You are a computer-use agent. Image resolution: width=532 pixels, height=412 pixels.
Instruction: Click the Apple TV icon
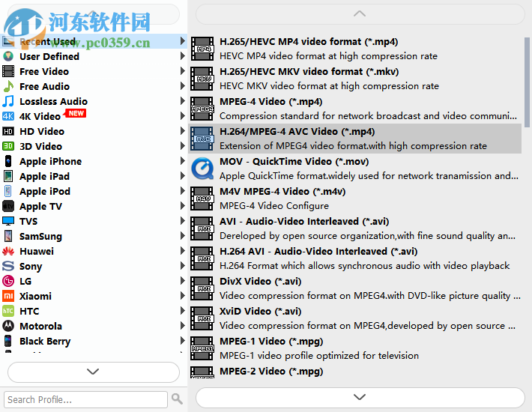[8, 206]
